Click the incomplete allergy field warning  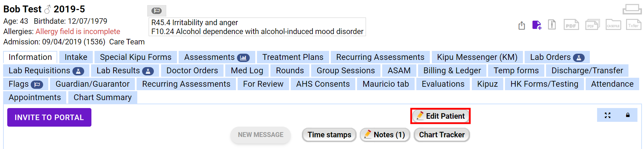coord(78,32)
